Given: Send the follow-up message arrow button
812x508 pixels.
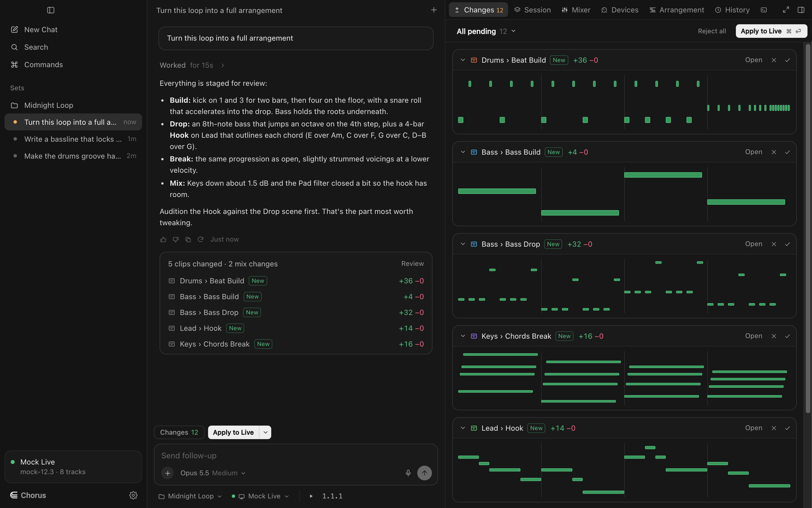Looking at the screenshot, I should point(424,473).
